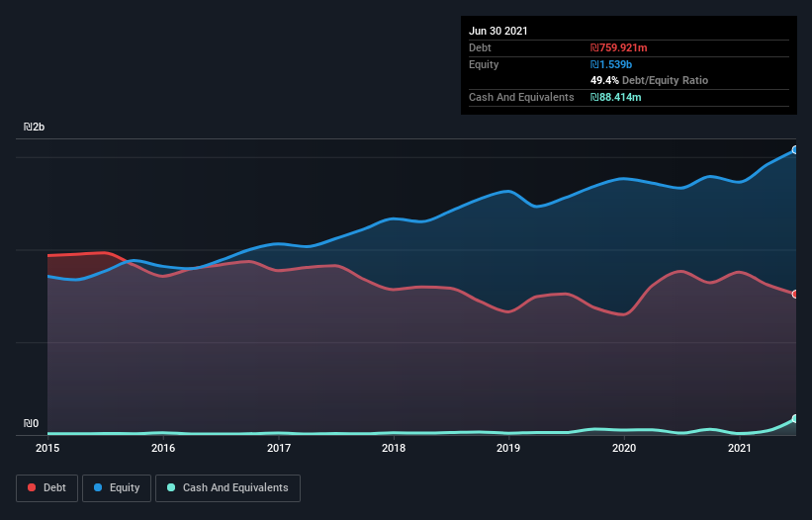Toggle the Debt legend button
Image resolution: width=812 pixels, height=520 pixels.
click(46, 488)
